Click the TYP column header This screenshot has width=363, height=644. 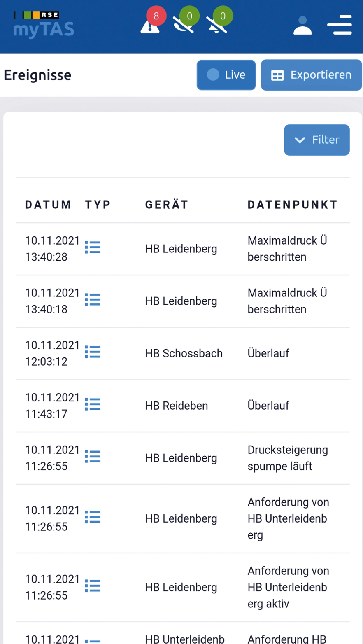[x=98, y=205]
